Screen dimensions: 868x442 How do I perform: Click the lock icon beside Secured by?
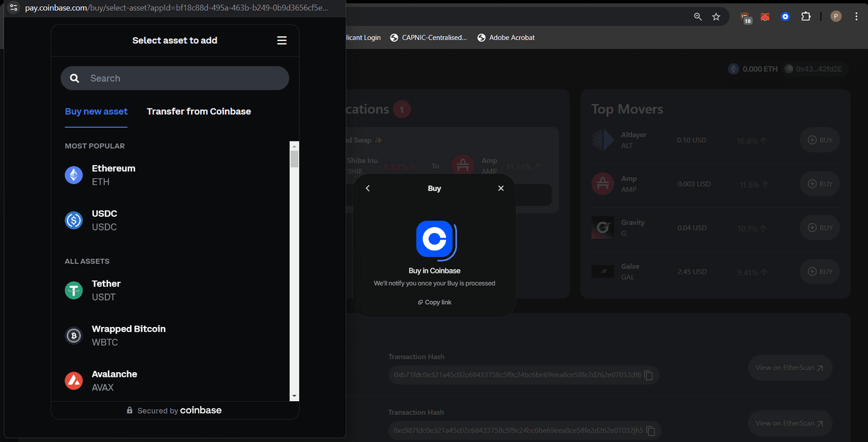130,410
